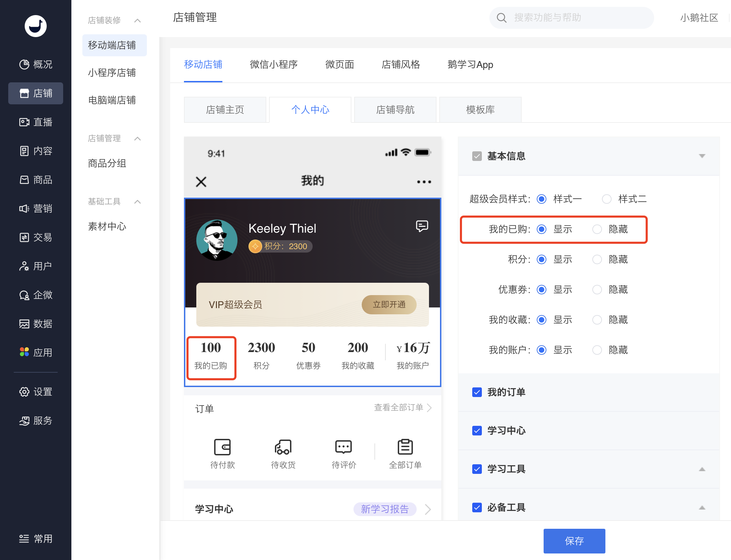Select 隐藏 for 我的已购
The width and height of the screenshot is (731, 560).
(x=597, y=229)
